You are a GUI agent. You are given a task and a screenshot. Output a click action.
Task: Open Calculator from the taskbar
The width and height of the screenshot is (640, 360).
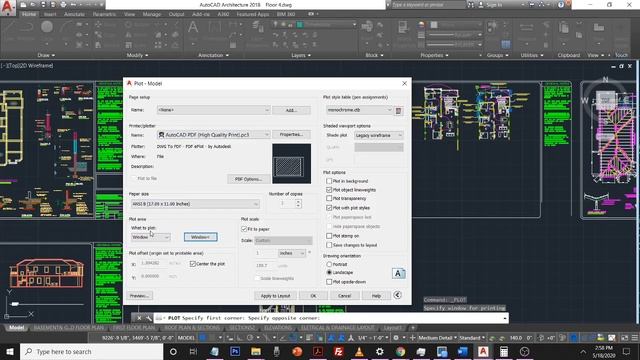tap(504, 351)
